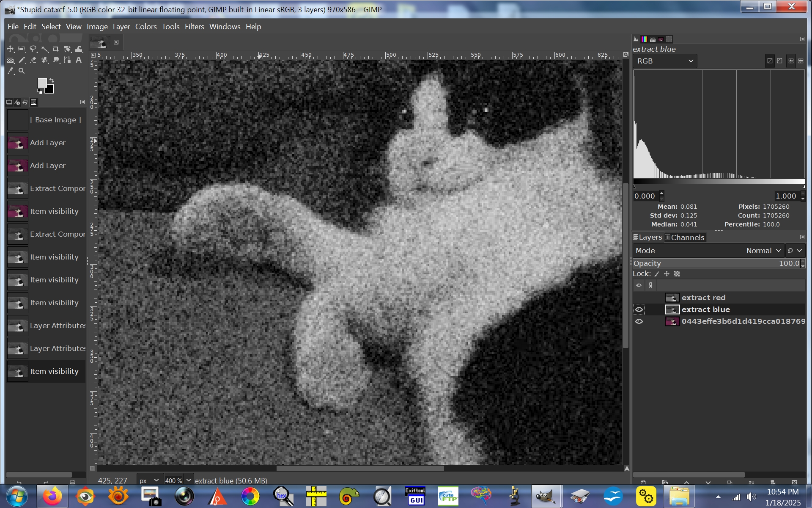Open the Filters menu
The image size is (812, 508).
pyautogui.click(x=194, y=27)
